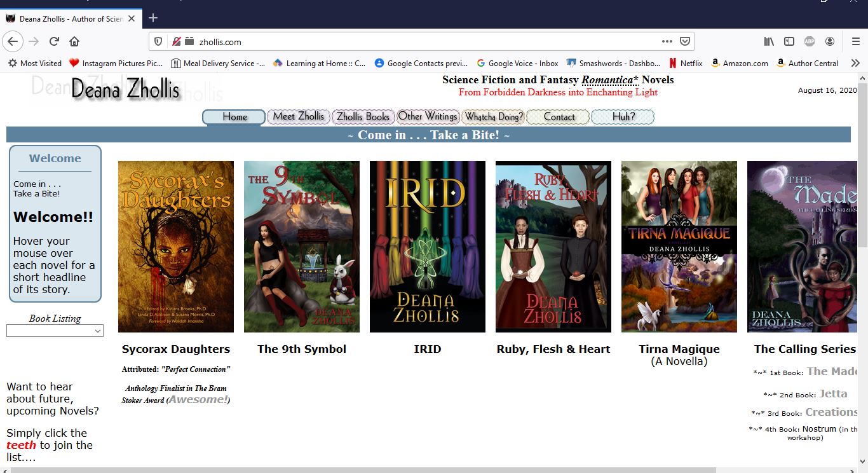The image size is (868, 473).
Task: Click the Netflix bookmark
Action: (686, 63)
